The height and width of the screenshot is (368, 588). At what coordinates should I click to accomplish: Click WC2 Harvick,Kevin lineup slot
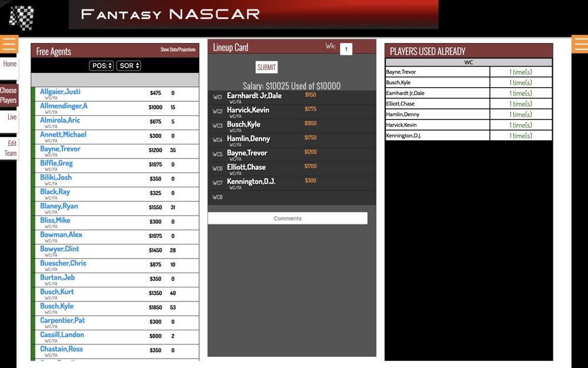(292, 111)
